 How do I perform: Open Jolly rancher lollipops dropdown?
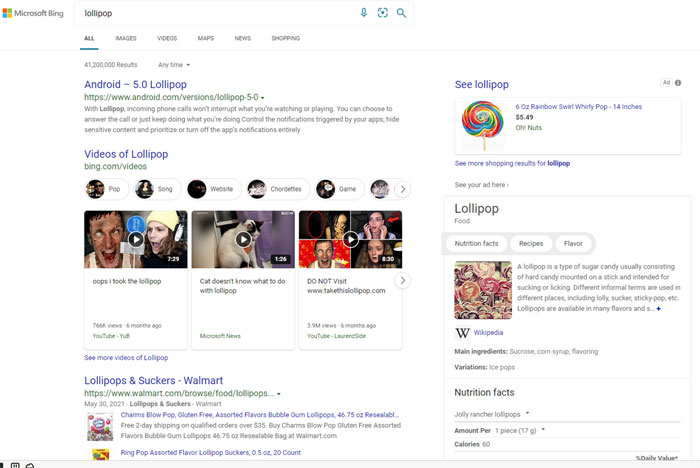point(492,414)
